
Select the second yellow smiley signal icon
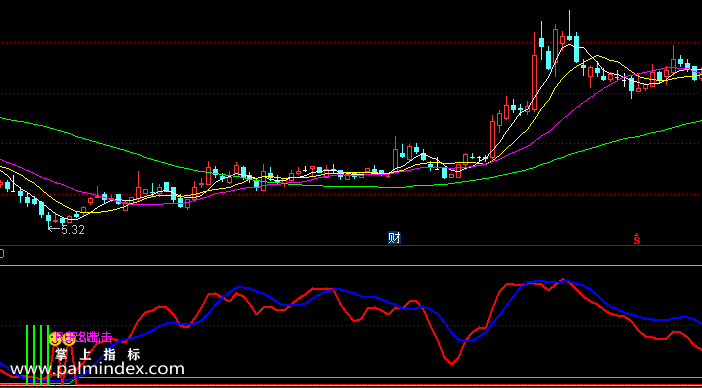pos(68,339)
